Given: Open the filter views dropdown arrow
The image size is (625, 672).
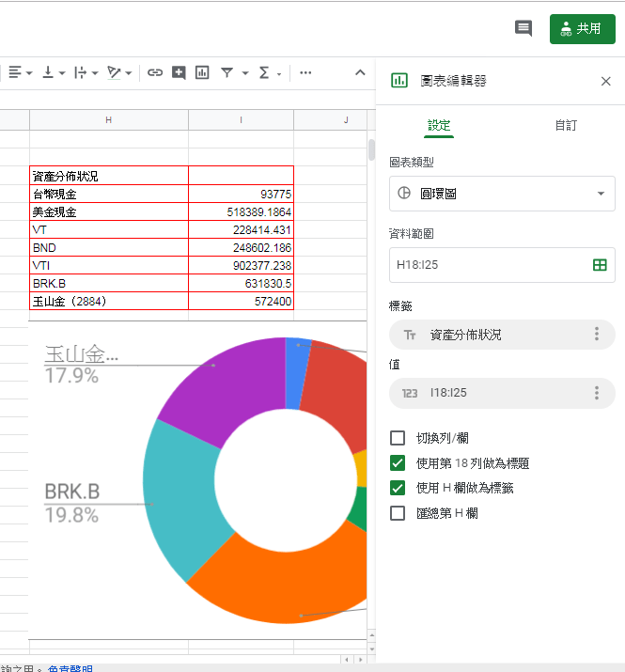Looking at the screenshot, I should 245,73.
